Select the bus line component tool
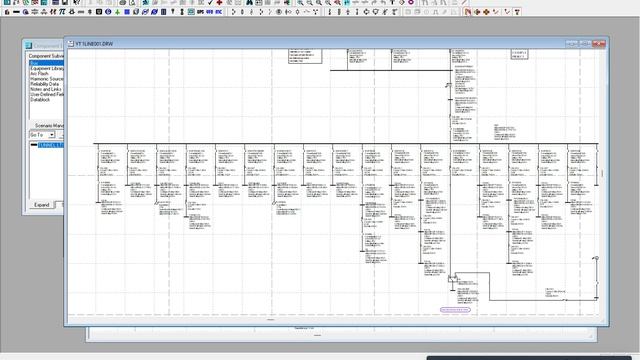 coord(16,12)
